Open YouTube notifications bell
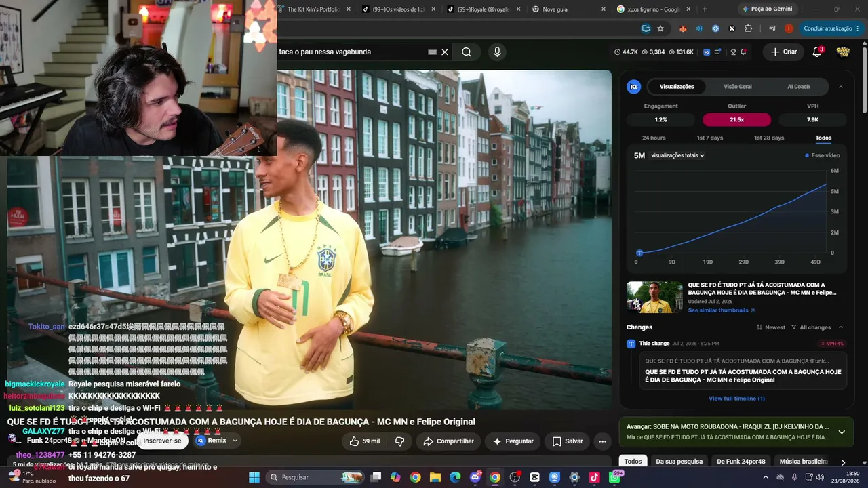The image size is (868, 488). click(x=817, y=52)
